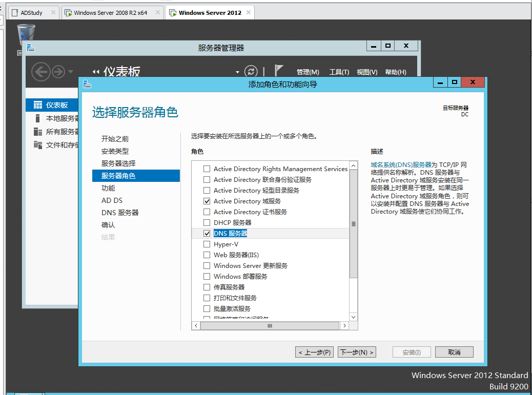Switch to the Windows Server 2008 R2 x64 tab
The height and width of the screenshot is (395, 532).
pos(110,13)
